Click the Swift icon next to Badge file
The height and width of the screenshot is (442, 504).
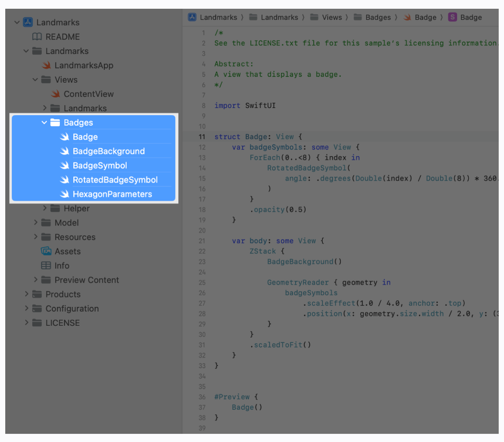click(65, 137)
